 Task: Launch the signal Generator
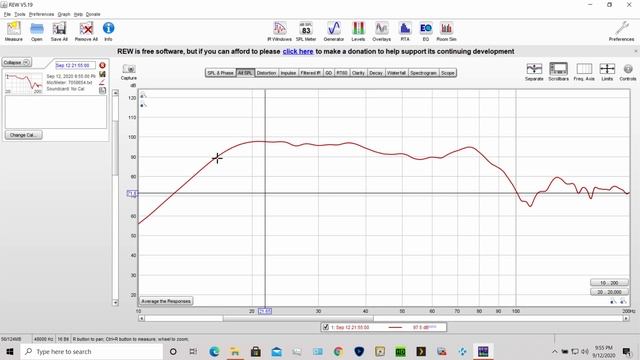coord(334,31)
